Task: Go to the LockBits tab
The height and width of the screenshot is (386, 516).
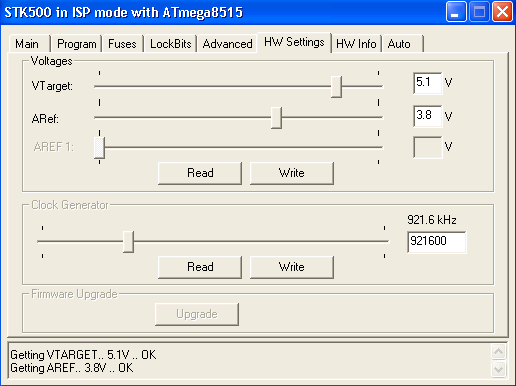Action: pyautogui.click(x=170, y=44)
